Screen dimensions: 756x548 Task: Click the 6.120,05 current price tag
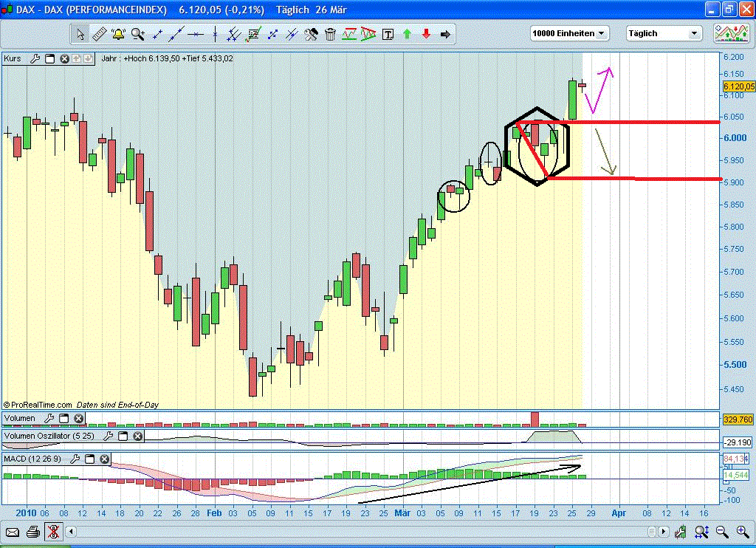click(739, 86)
